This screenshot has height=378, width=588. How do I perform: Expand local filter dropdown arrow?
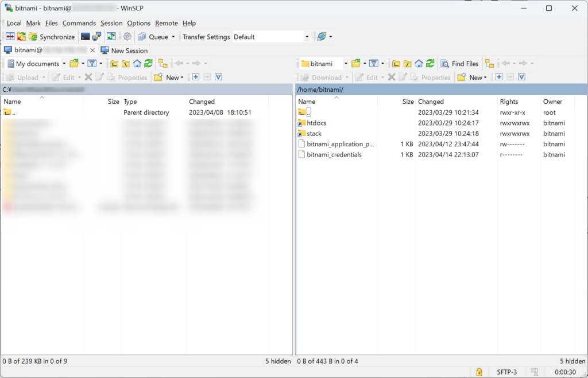(x=101, y=63)
